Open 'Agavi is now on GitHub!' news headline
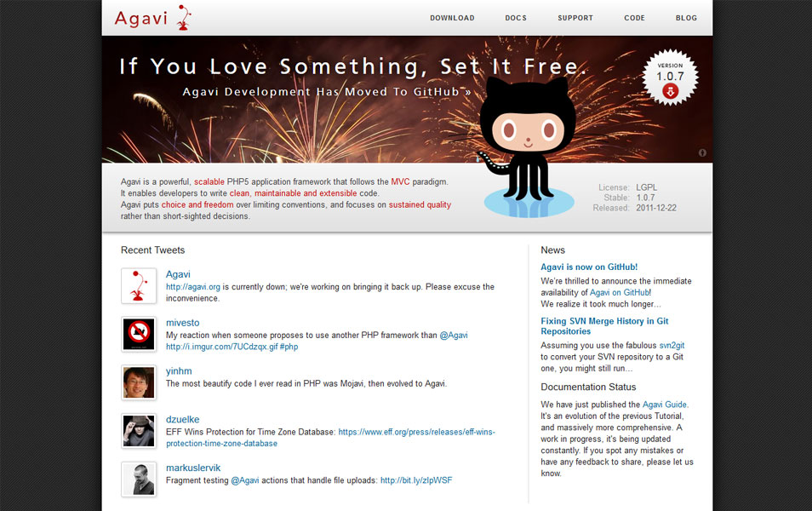 589,267
